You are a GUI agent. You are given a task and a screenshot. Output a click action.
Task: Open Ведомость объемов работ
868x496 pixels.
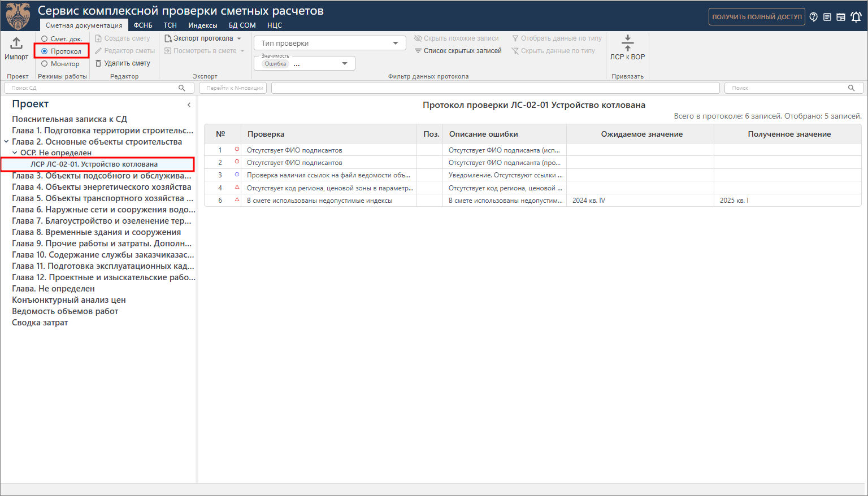(65, 311)
